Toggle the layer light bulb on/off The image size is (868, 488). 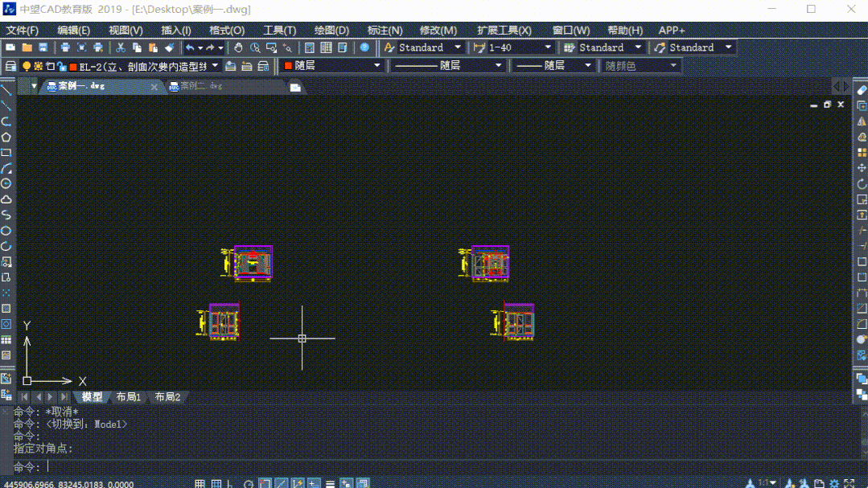point(27,66)
